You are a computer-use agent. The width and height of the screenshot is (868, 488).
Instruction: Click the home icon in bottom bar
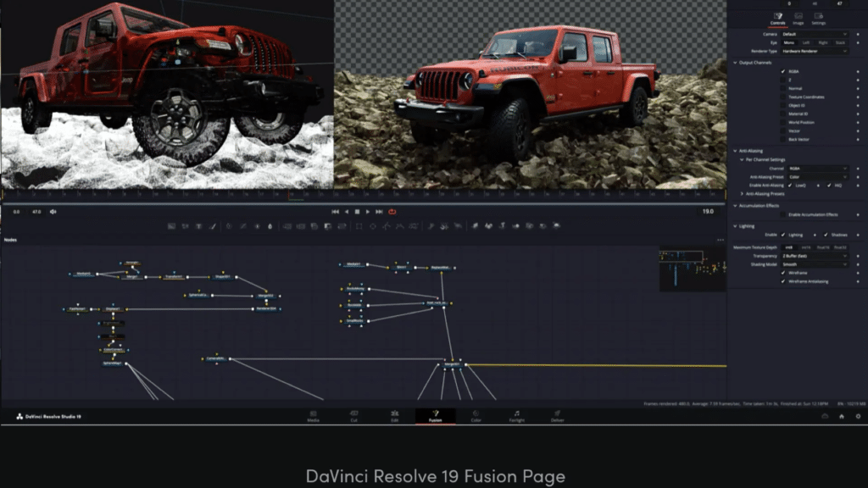click(x=842, y=417)
